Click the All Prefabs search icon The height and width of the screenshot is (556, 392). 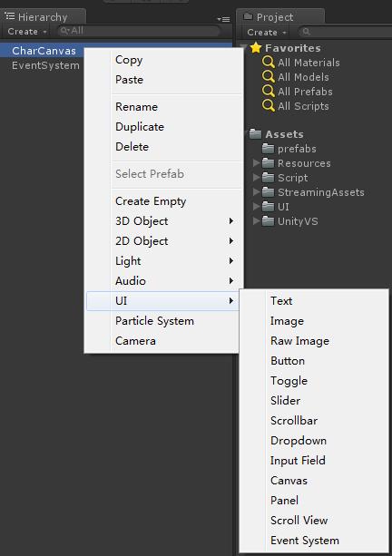click(269, 91)
